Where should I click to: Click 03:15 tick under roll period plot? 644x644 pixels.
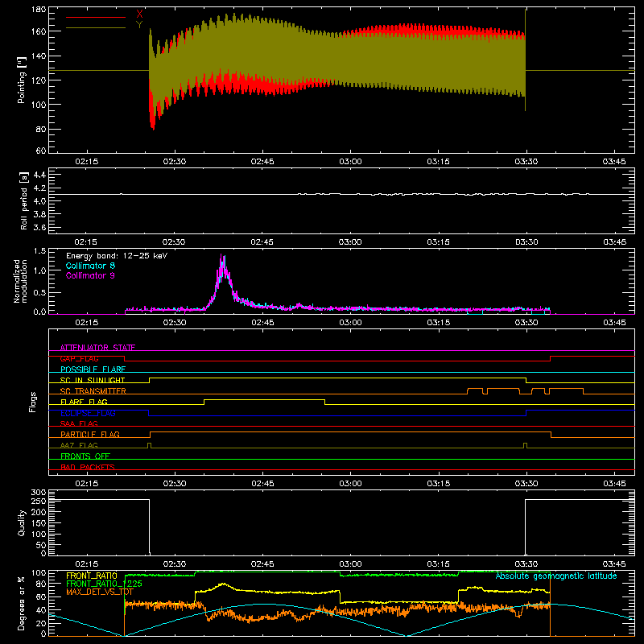pos(438,242)
